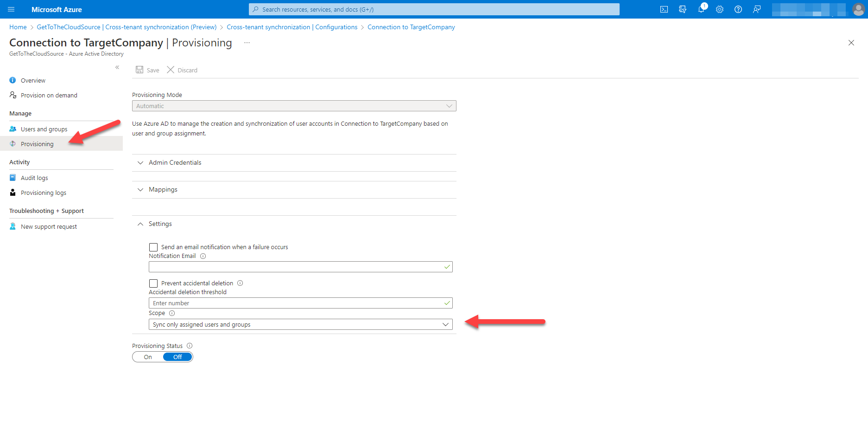Select Users and groups in the sidebar

pos(44,129)
